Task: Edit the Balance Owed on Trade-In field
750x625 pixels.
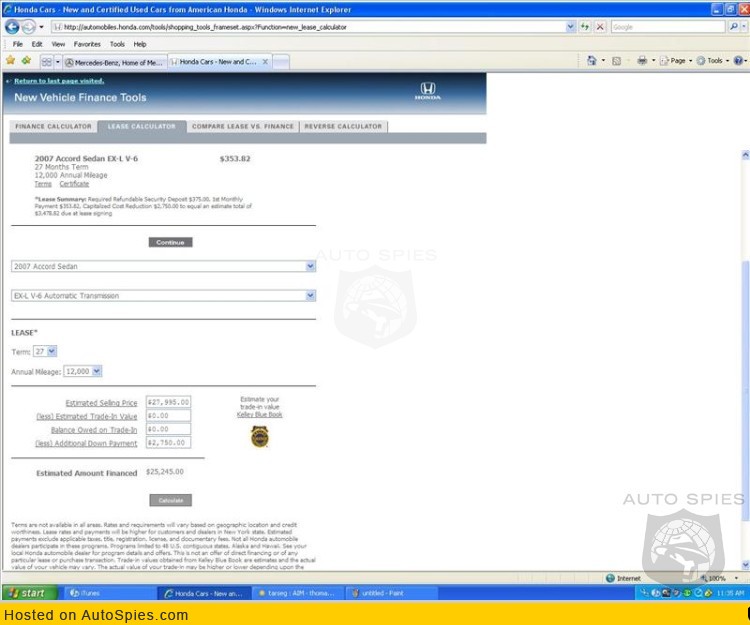Action: point(168,429)
